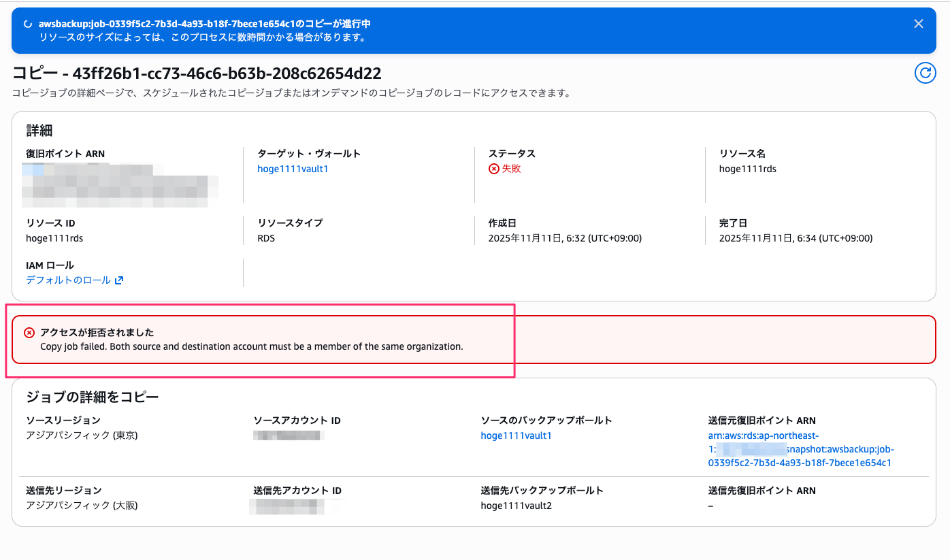The width and height of the screenshot is (950, 560).
Task: Click the copy job ID page heading
Action: pos(197,73)
